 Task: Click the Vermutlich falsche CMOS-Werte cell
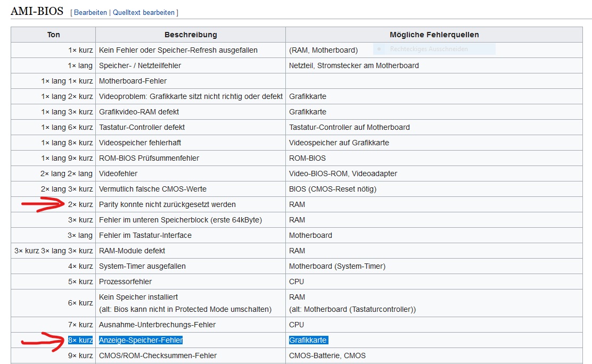[x=152, y=189]
